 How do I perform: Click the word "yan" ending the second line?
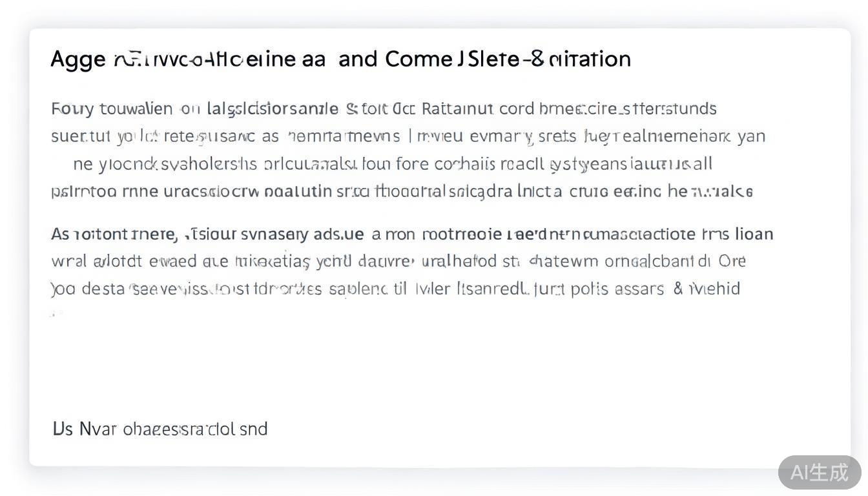click(751, 136)
